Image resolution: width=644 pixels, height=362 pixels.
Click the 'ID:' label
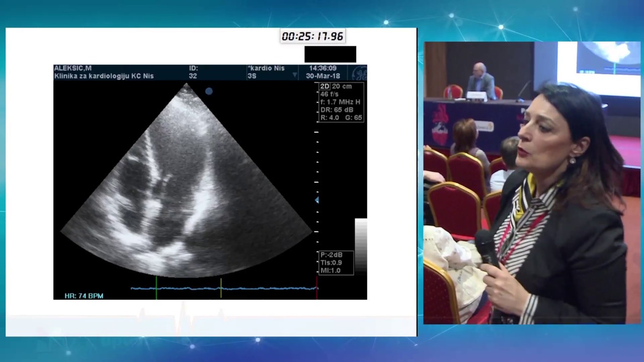(194, 68)
